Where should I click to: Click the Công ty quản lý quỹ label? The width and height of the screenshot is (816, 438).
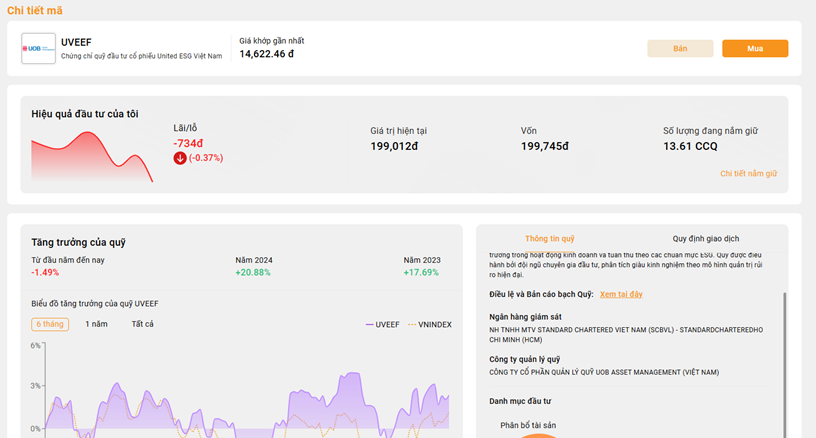[x=525, y=359]
